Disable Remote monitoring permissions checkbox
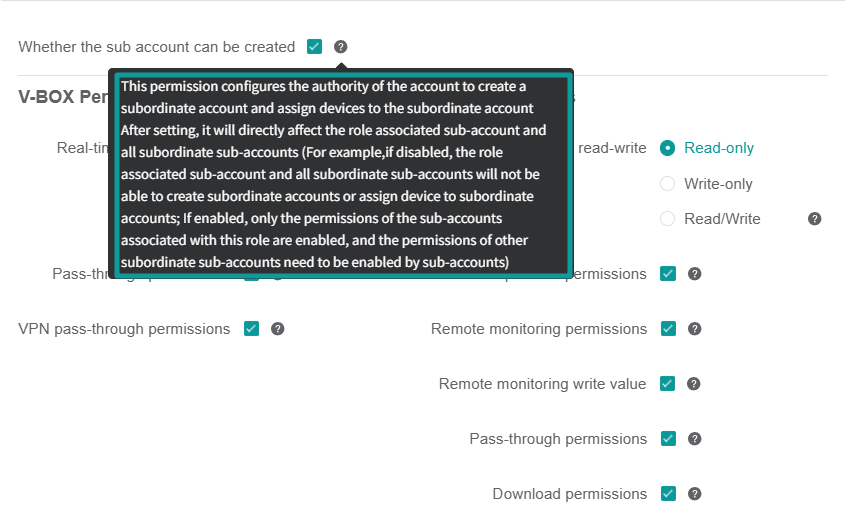 click(x=668, y=329)
